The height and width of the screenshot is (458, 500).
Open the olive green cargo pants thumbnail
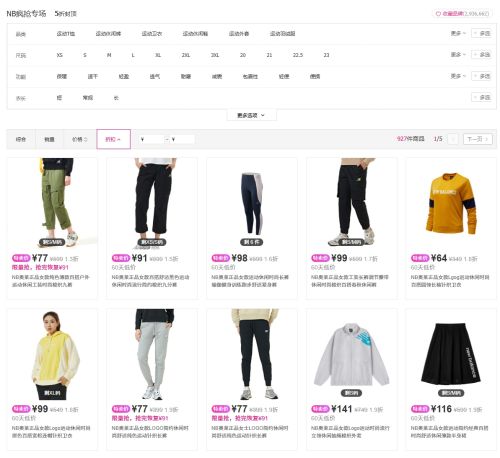[52, 203]
